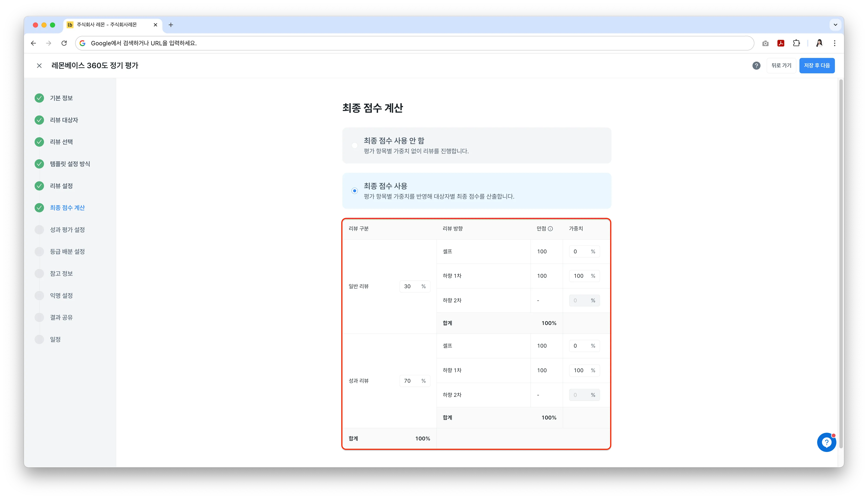Close the review setup with X icon
This screenshot has width=868, height=499.
(39, 65)
